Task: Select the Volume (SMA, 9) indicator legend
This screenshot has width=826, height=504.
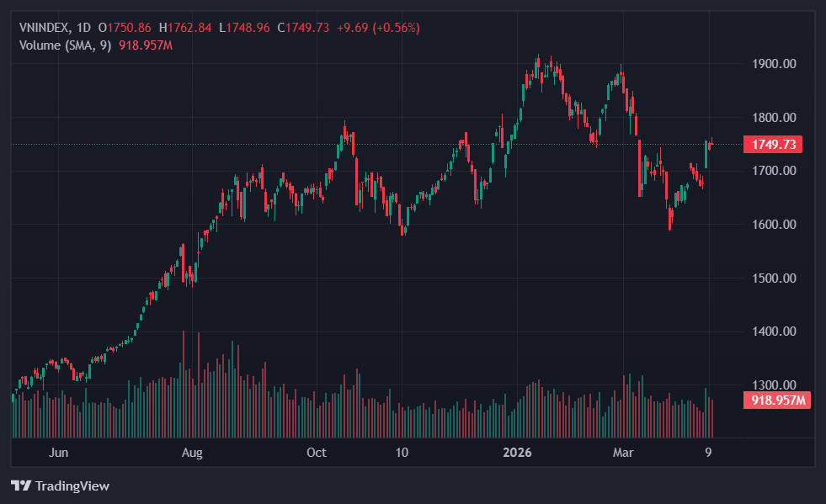Action: [x=65, y=45]
